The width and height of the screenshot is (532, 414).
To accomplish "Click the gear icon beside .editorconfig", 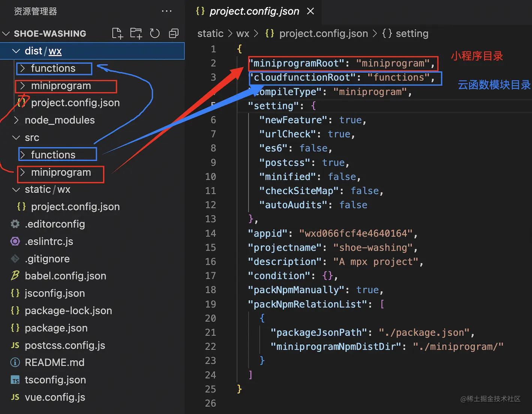I will 15,224.
